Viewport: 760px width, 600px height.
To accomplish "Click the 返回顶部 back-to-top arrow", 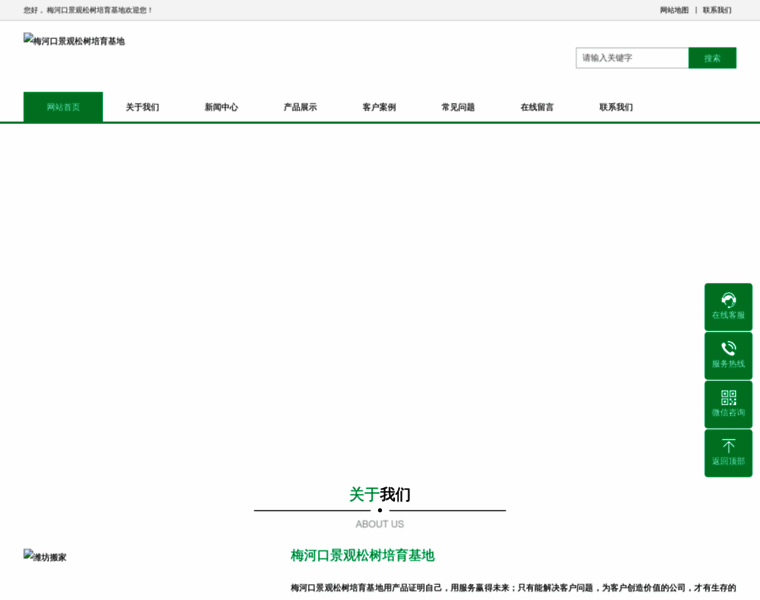I will [728, 453].
